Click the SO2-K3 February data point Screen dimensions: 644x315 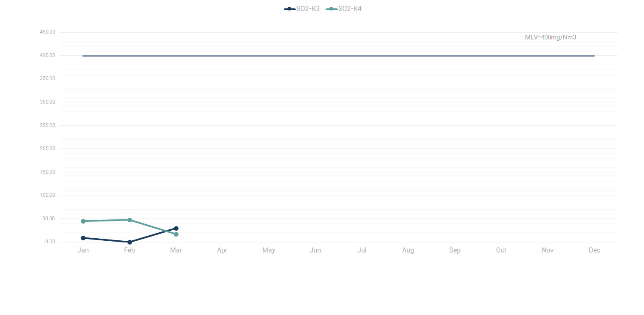click(129, 242)
